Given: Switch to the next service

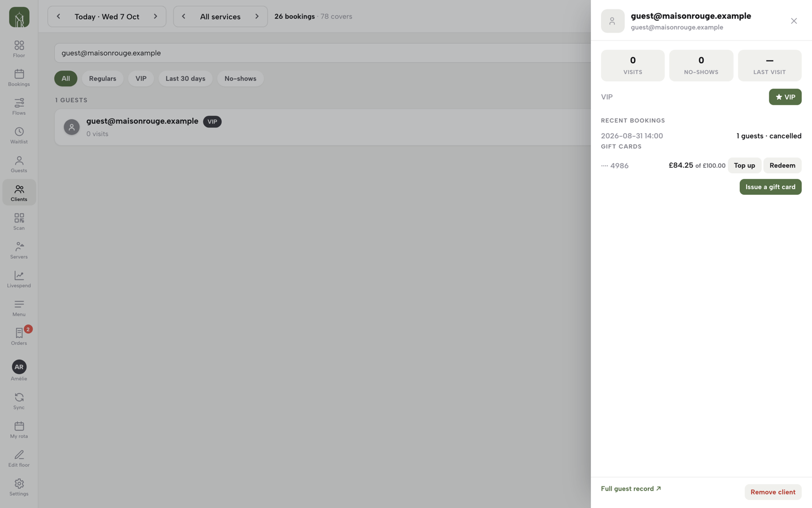Looking at the screenshot, I should [257, 16].
